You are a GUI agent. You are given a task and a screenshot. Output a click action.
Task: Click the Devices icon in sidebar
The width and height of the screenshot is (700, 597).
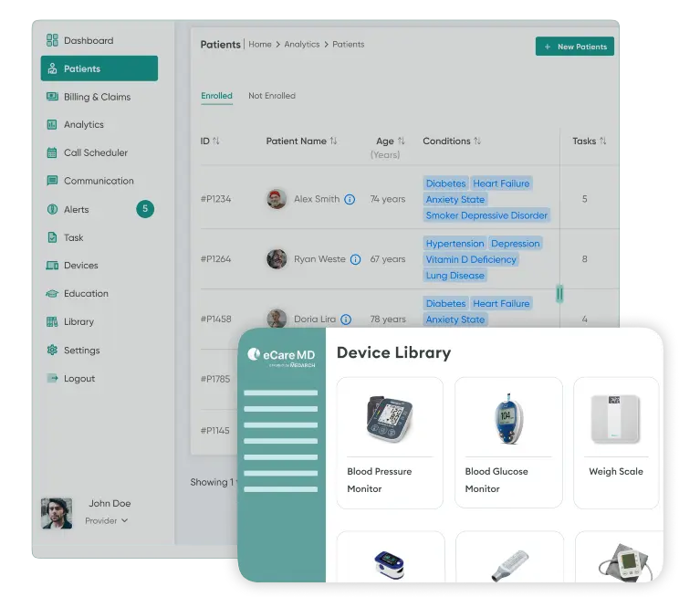coord(52,266)
